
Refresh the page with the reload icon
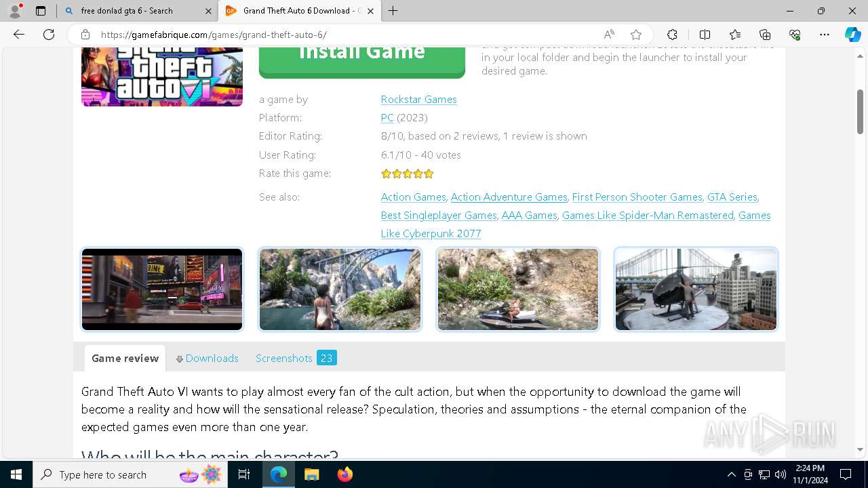(49, 35)
